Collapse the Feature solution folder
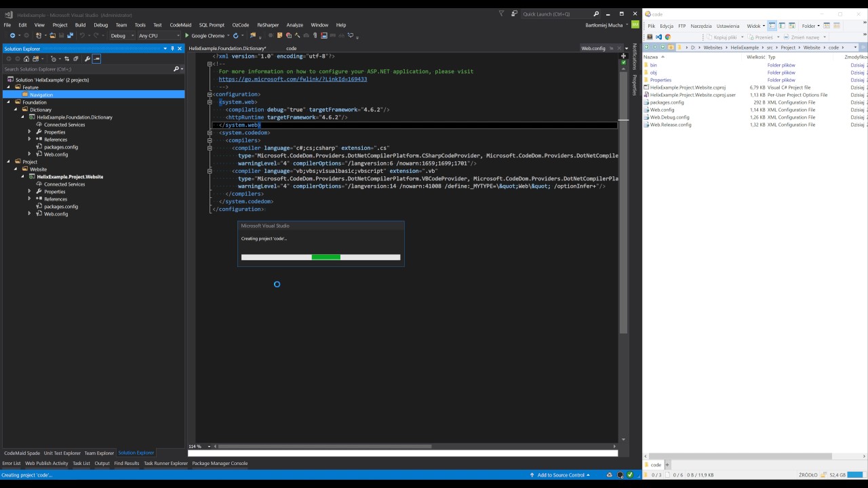868x488 pixels. [9, 87]
